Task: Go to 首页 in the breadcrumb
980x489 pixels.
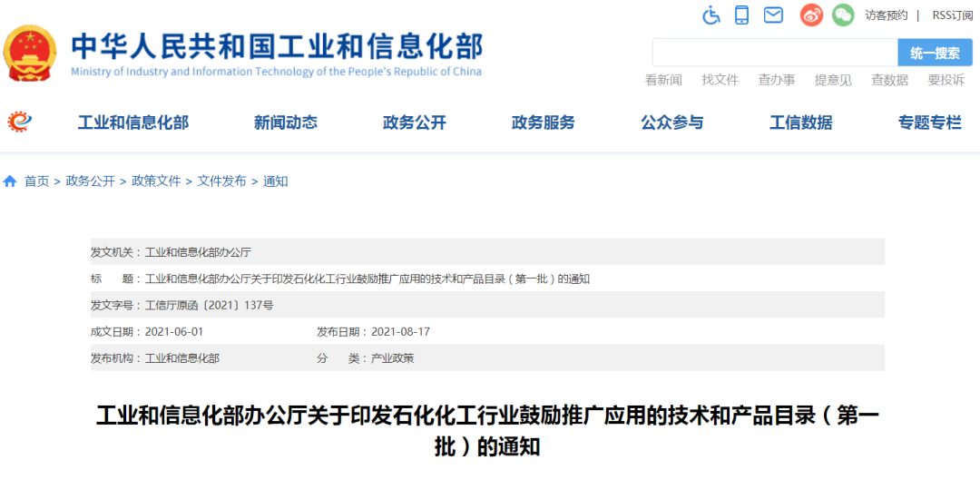Action: [36, 181]
